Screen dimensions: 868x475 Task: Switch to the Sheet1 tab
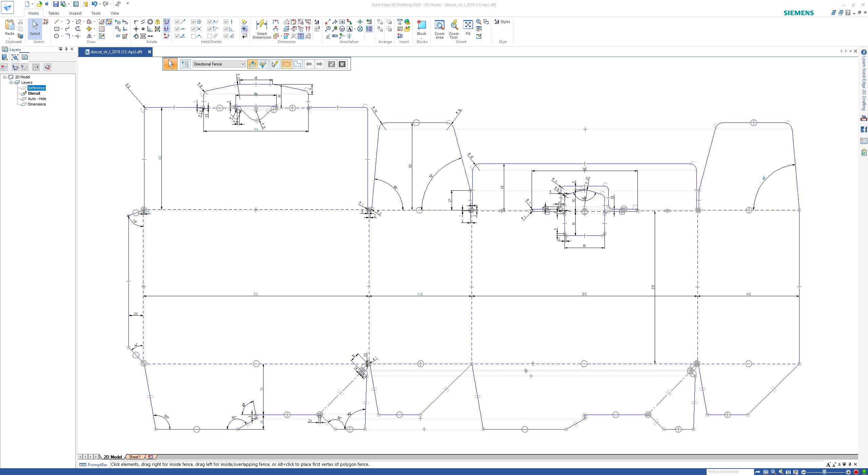point(135,457)
